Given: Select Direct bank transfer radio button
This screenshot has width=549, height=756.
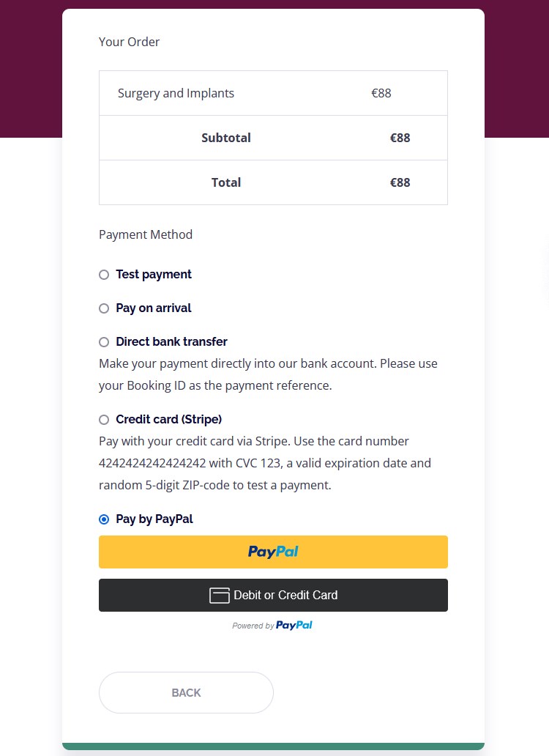Looking at the screenshot, I should (104, 342).
